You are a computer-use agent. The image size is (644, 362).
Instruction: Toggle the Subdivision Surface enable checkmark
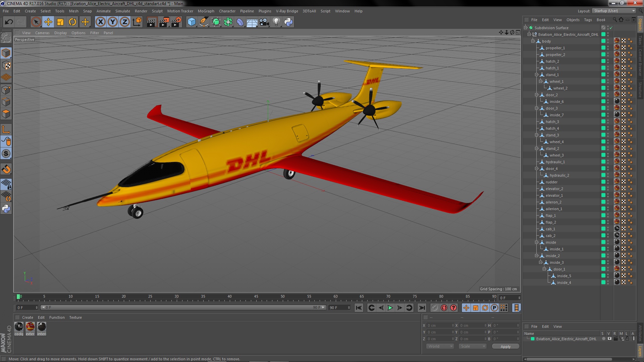click(x=611, y=28)
